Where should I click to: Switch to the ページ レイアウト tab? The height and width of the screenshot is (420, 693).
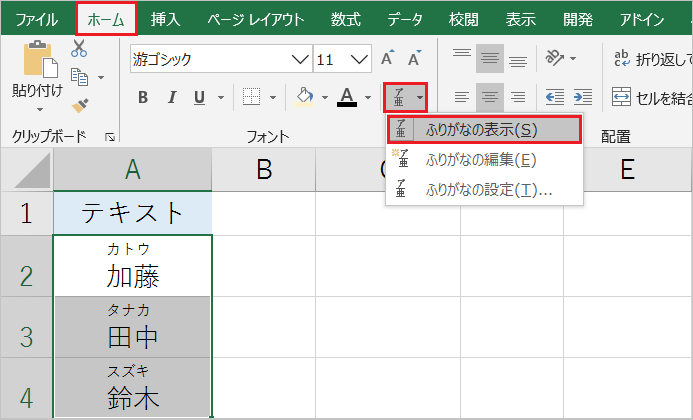click(x=255, y=19)
